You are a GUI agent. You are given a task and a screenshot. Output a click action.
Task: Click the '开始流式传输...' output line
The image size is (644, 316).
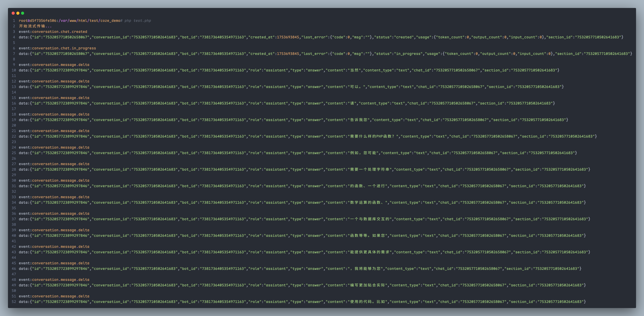(35, 26)
